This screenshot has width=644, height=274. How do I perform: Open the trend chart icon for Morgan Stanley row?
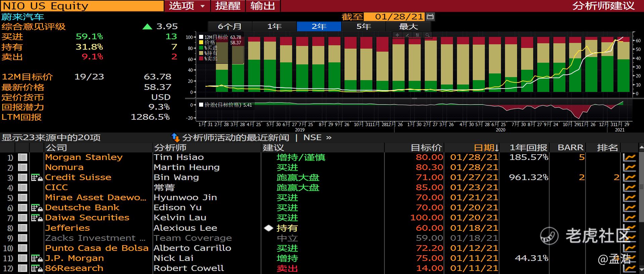tap(629, 157)
